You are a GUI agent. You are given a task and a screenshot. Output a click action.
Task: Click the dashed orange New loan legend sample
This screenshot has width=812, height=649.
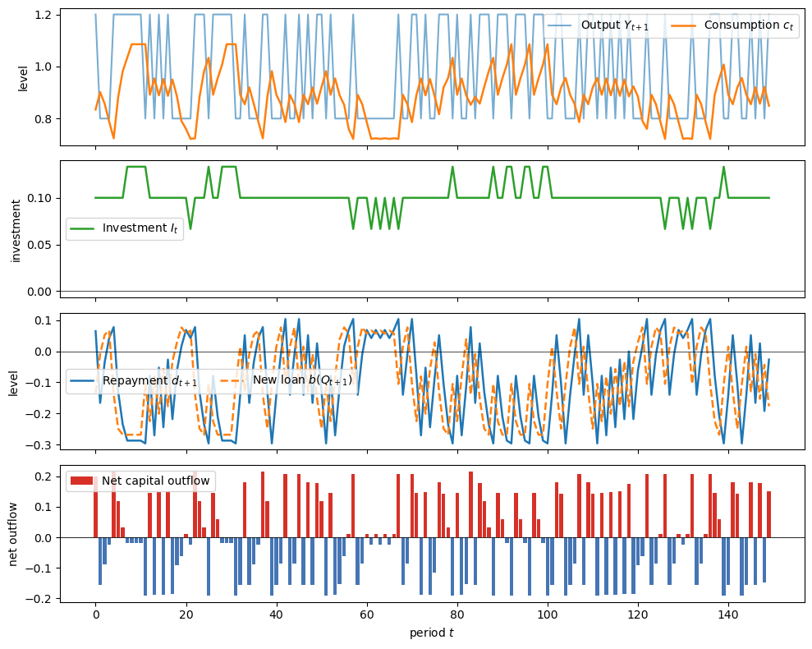[232, 380]
